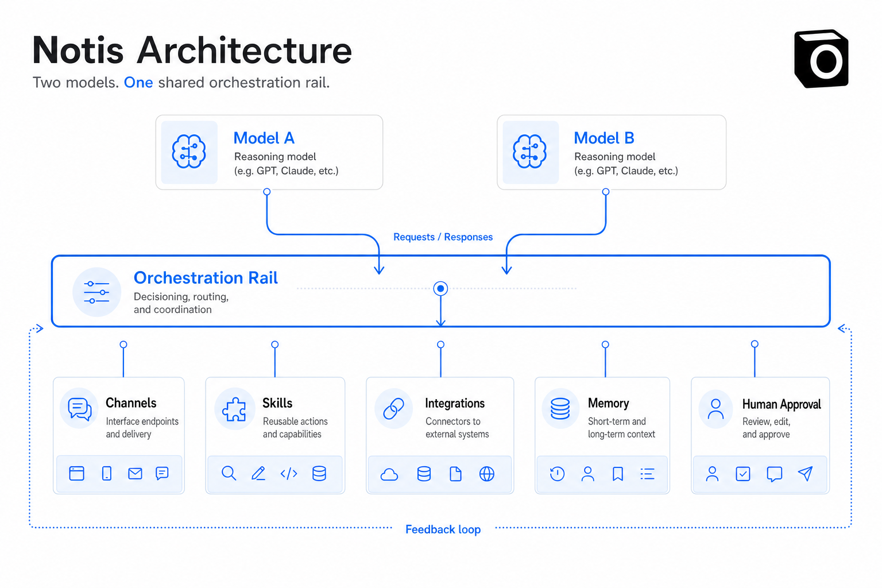Image resolution: width=882 pixels, height=588 pixels.
Task: Click 'Reusable actions and capabilities' description
Action: click(x=295, y=428)
